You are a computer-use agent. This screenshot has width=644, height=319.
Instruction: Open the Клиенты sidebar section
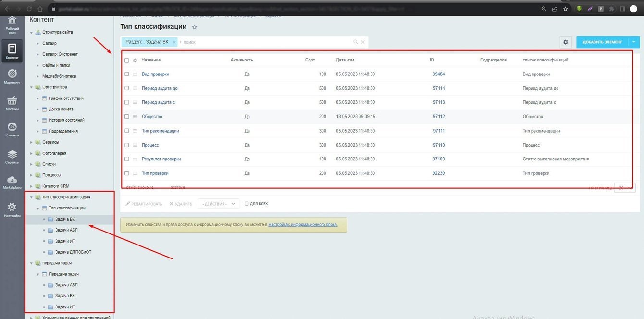[x=12, y=129]
